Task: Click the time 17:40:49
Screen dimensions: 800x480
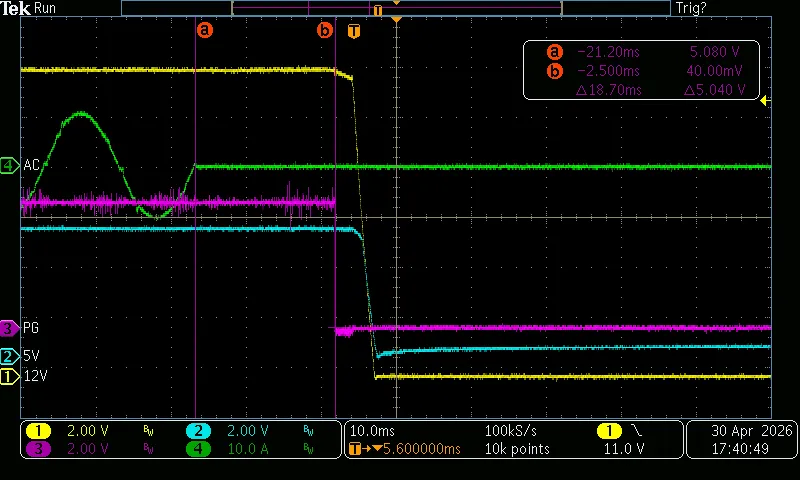Action: (740, 449)
